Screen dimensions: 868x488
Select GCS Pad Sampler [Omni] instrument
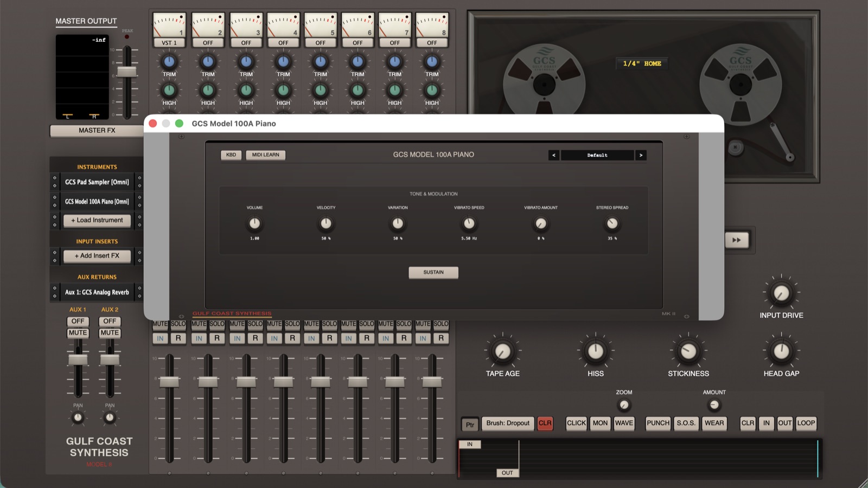coord(97,182)
